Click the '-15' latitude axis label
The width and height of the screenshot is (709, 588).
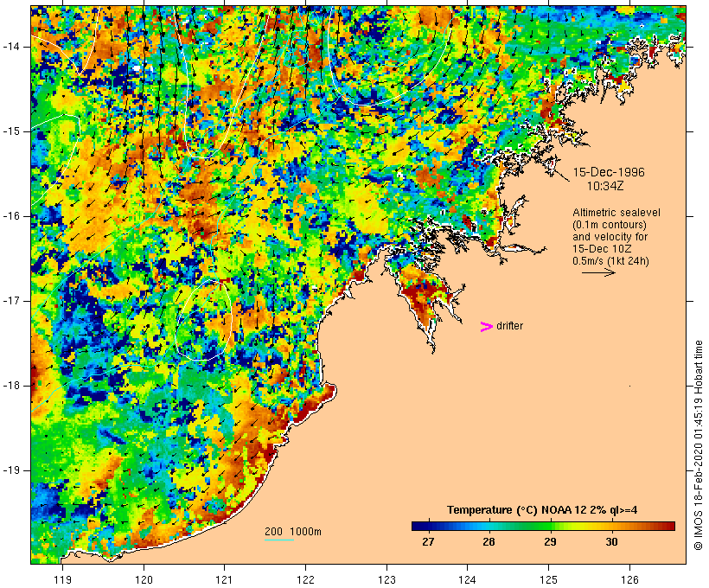(10, 131)
